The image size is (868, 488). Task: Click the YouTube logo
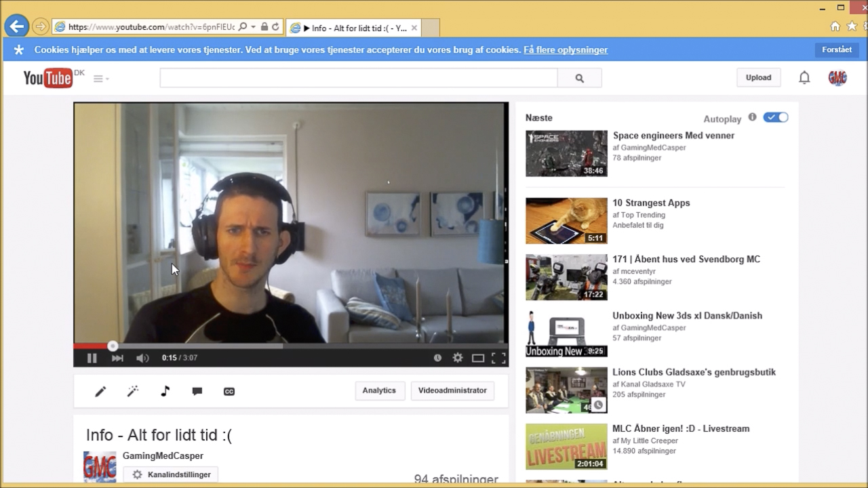pyautogui.click(x=48, y=78)
